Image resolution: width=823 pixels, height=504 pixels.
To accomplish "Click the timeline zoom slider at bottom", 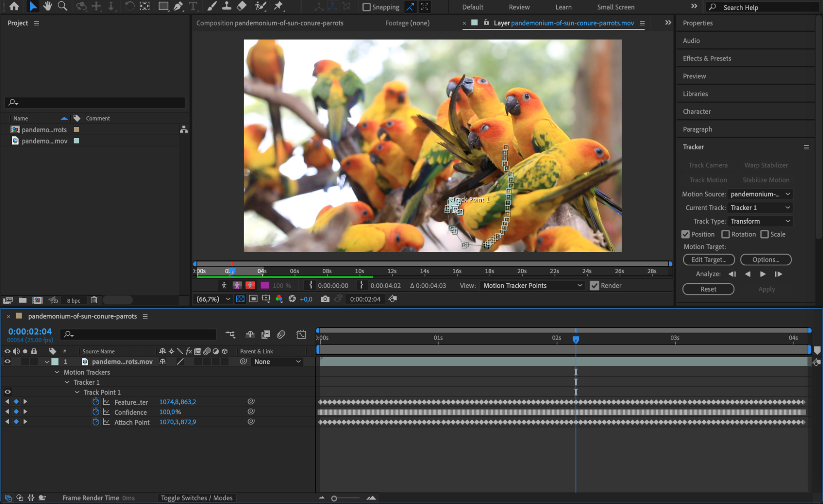I will 334,498.
